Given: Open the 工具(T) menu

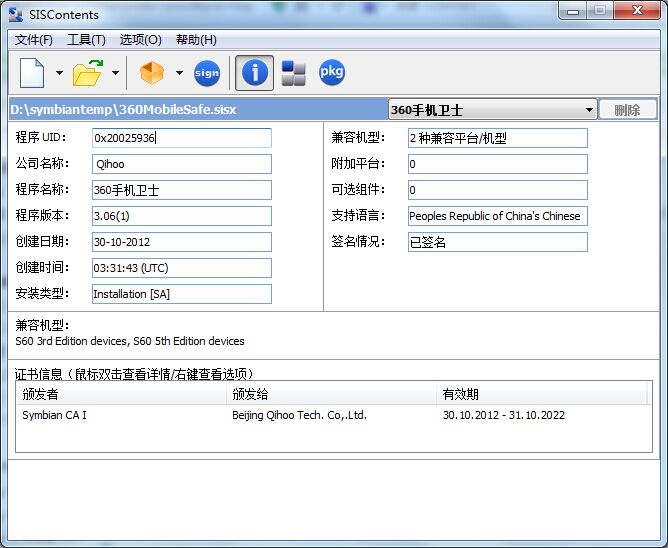Looking at the screenshot, I should pos(86,40).
